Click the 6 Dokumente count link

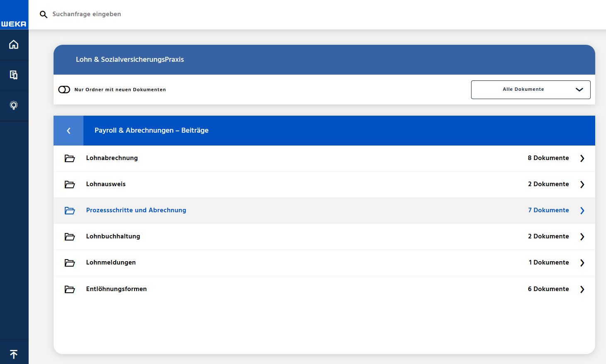[548, 289]
